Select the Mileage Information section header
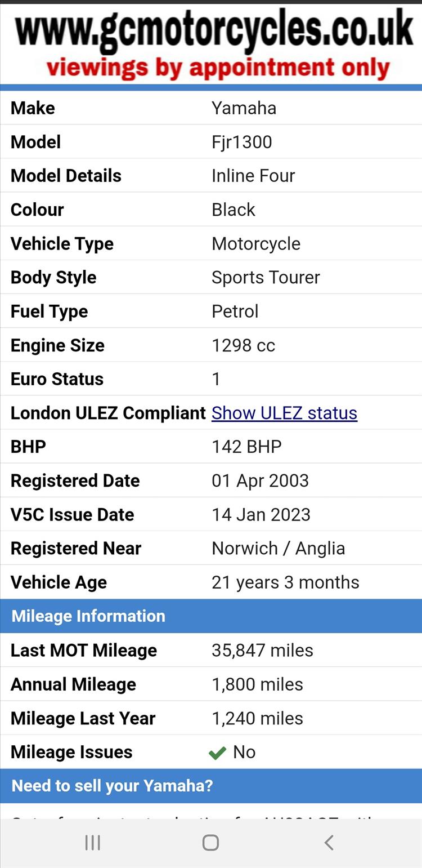422x868 pixels. [x=211, y=616]
